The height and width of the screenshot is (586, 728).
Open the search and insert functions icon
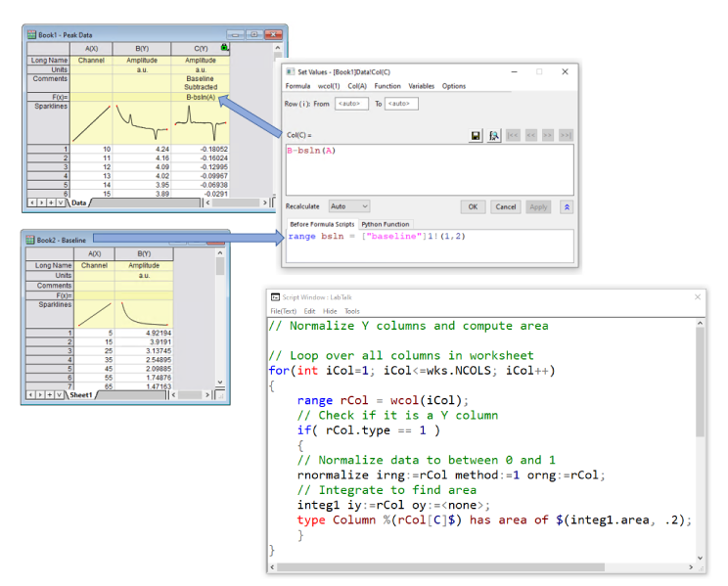point(494,135)
